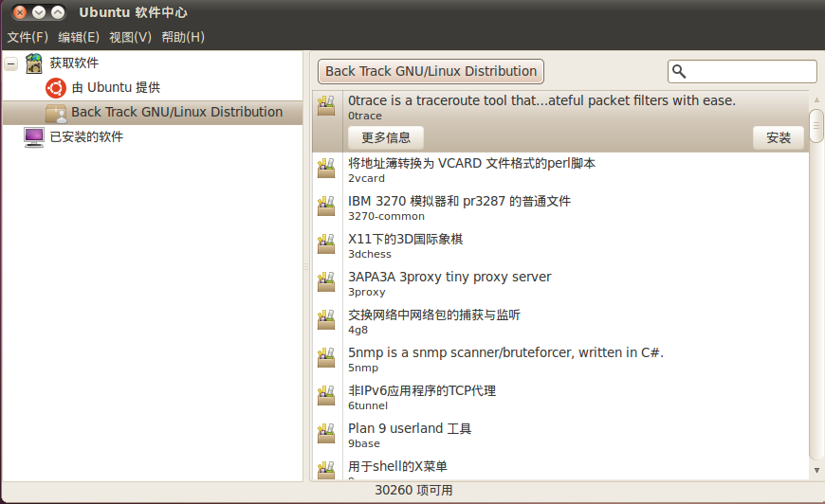Click the 安装 button for 0trace
The width and height of the screenshot is (825, 504).
click(779, 137)
